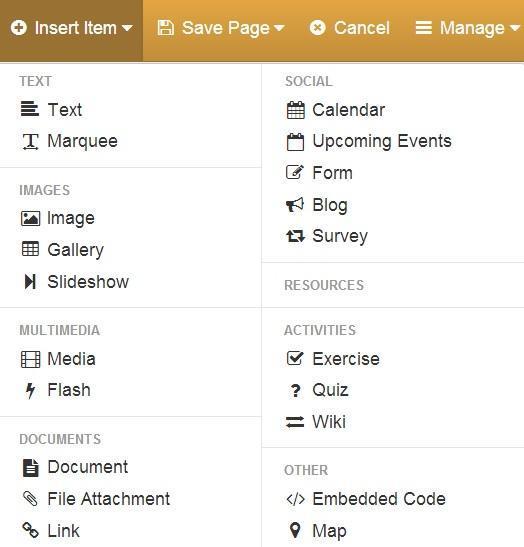Screen dimensions: 524x547
Task: Click the Blog megaphone icon
Action: [295, 204]
